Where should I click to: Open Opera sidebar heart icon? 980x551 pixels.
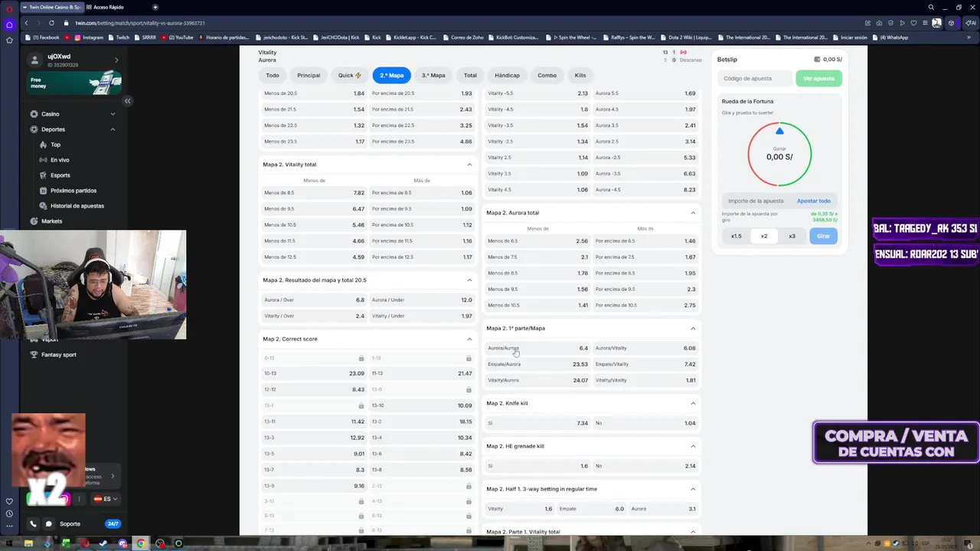9,501
